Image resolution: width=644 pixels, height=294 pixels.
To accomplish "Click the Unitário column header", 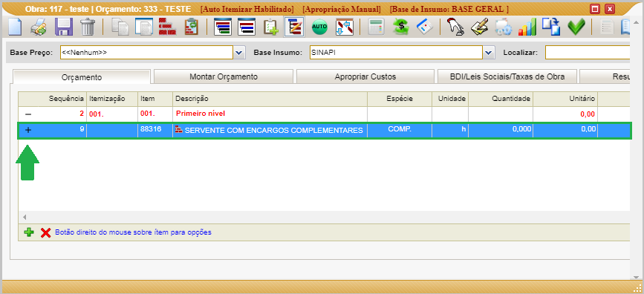I will (565, 99).
